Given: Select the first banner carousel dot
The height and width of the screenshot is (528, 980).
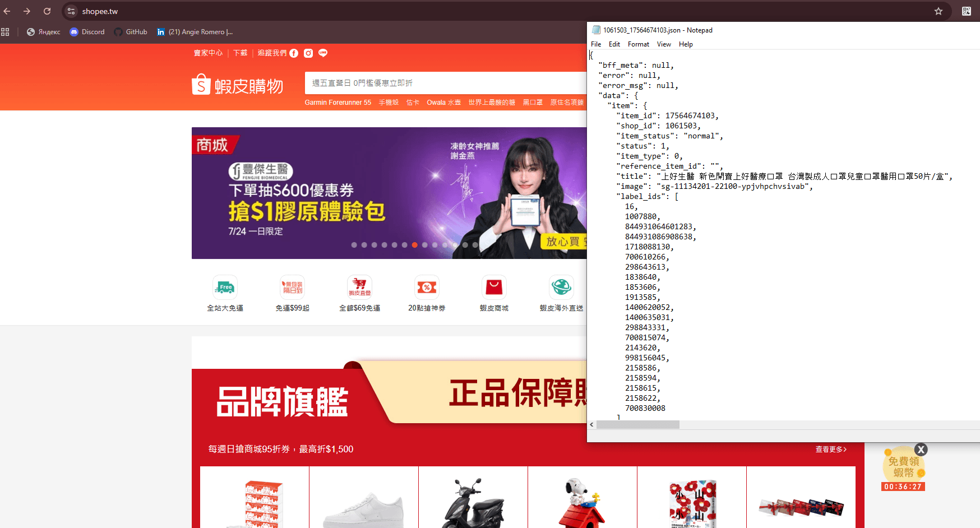Looking at the screenshot, I should (x=354, y=245).
